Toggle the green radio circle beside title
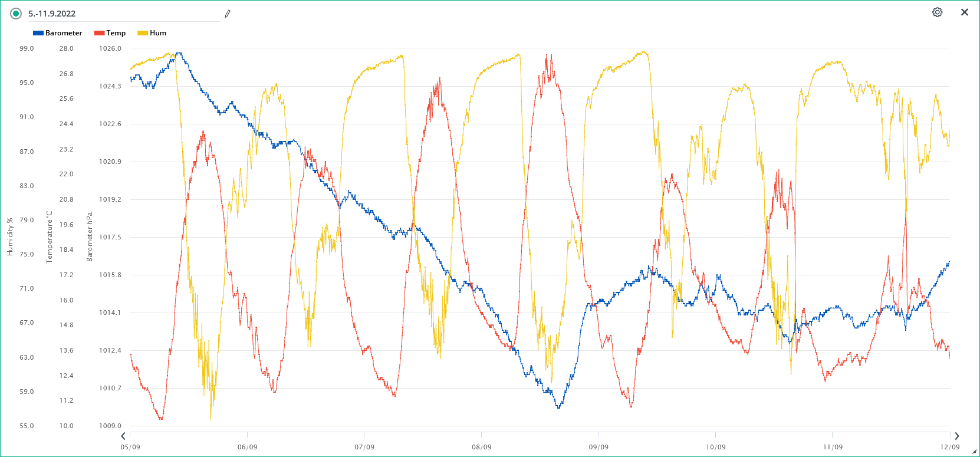980x457 pixels. (x=16, y=14)
